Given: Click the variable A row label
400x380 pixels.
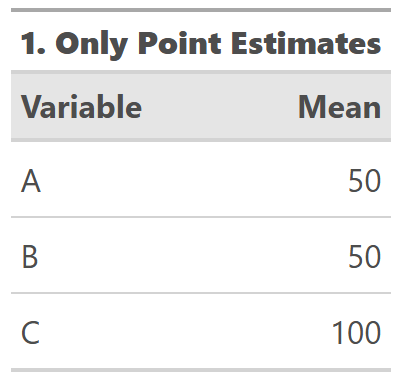Looking at the screenshot, I should [x=31, y=181].
